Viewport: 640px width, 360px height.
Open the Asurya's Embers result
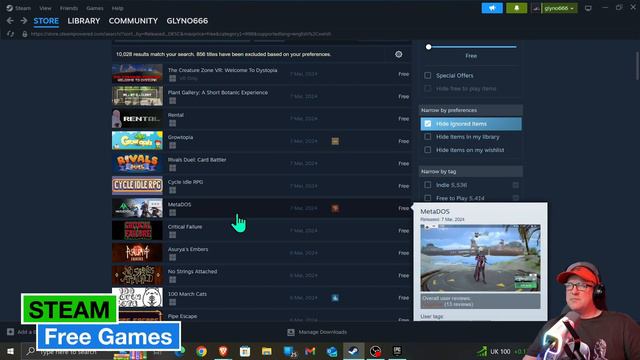[x=261, y=253]
